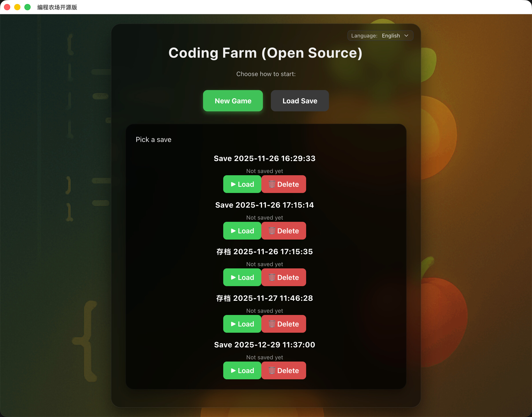The image size is (532, 417).
Task: Load Save 2025-11-26 17:15:14
Action: (x=242, y=231)
